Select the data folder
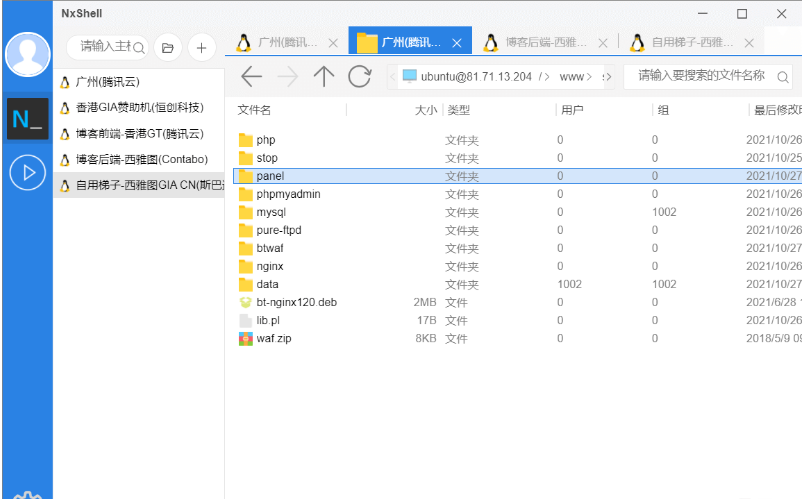This screenshot has width=810, height=499. [518, 285]
